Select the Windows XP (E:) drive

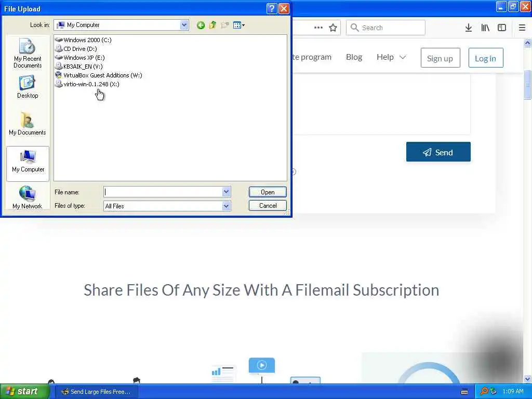[79, 58]
